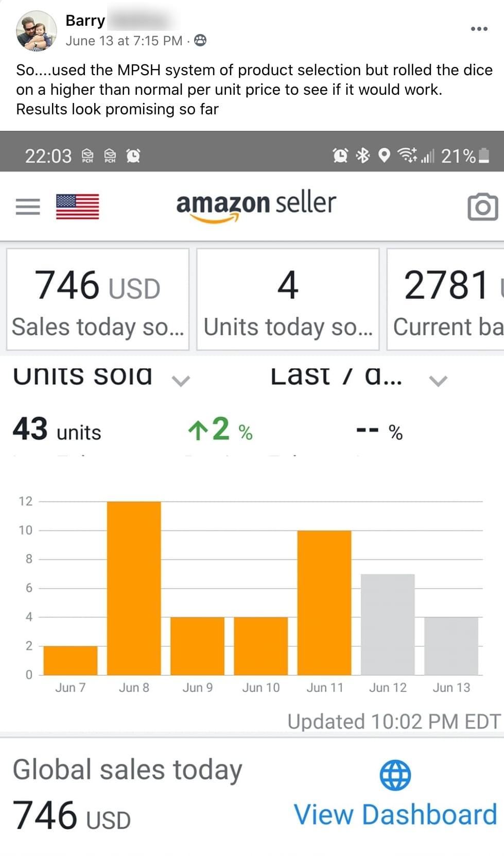Open the View Dashboard link
The height and width of the screenshot is (856, 504).
pyautogui.click(x=395, y=815)
